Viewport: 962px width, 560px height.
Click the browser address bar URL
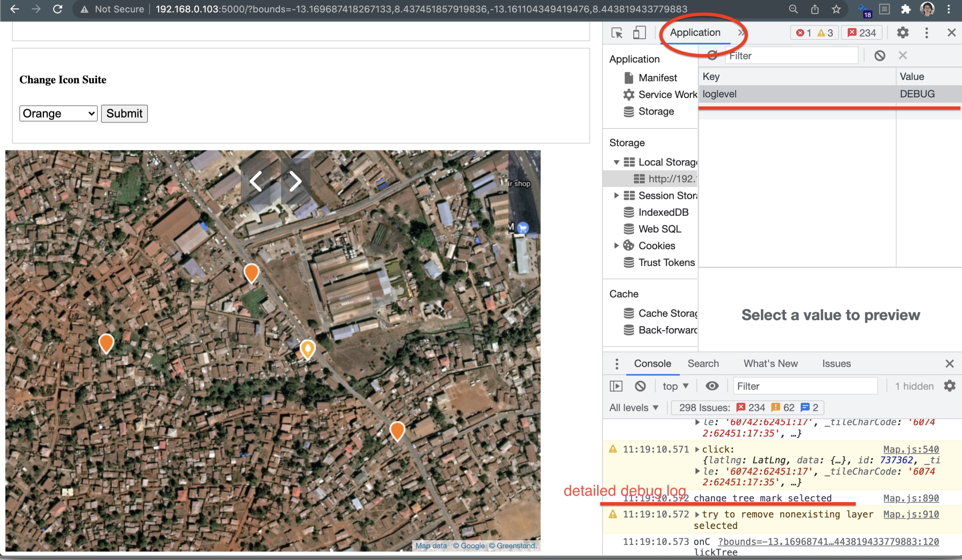(x=421, y=9)
